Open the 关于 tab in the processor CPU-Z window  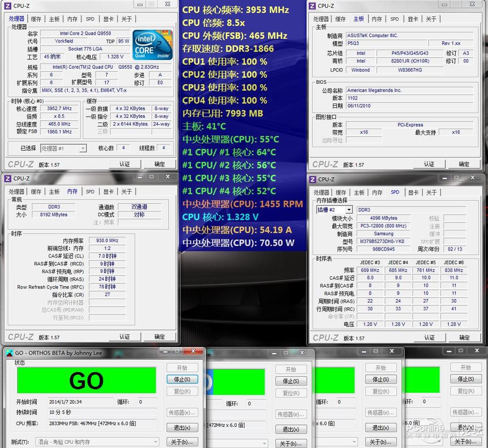[127, 19]
